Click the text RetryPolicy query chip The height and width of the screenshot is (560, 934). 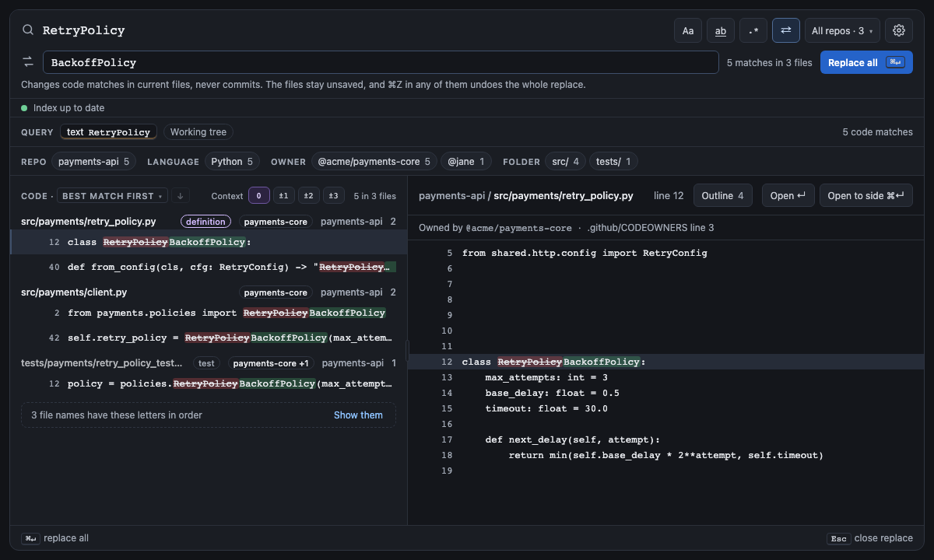pos(108,132)
